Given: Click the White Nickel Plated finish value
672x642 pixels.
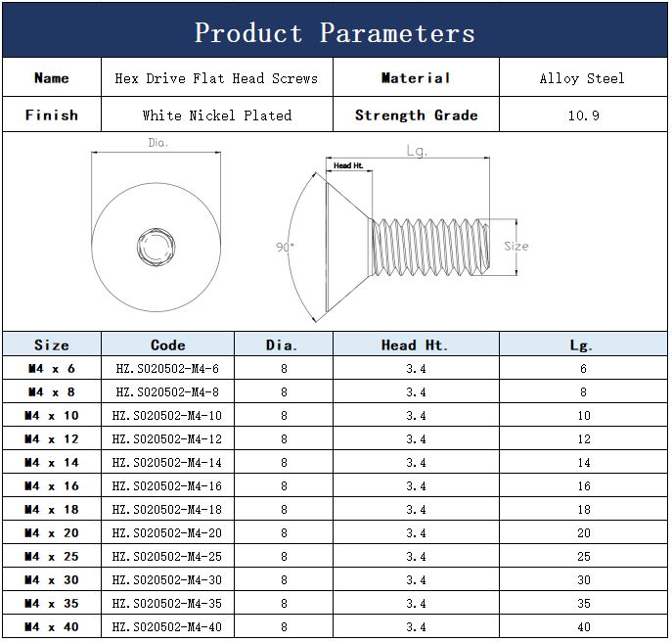Looking at the screenshot, I should [x=216, y=115].
